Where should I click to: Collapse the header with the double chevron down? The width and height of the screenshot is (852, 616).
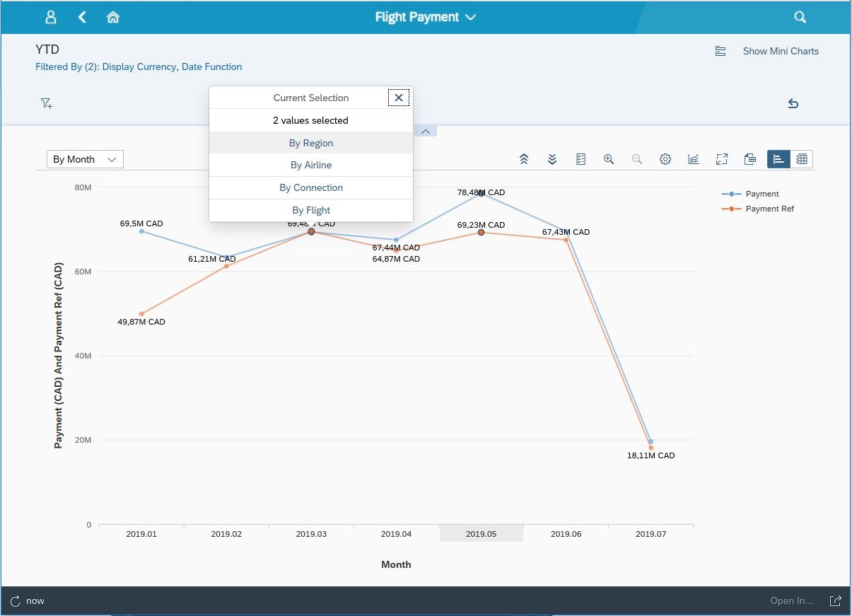[552, 158]
